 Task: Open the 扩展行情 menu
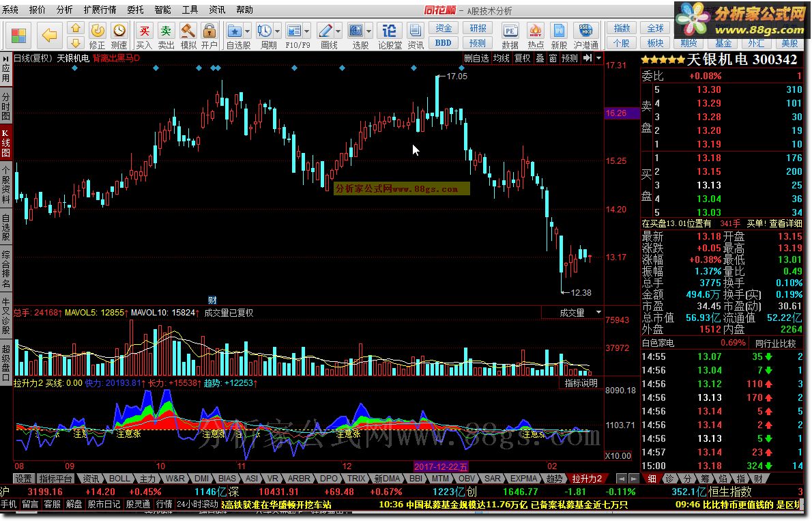(x=100, y=10)
